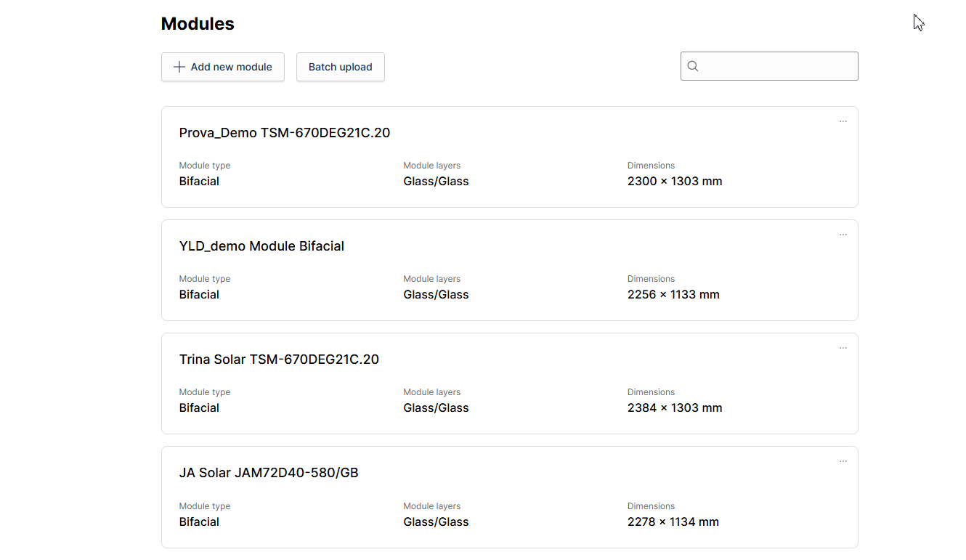Click the plus icon on Add new module

(179, 67)
